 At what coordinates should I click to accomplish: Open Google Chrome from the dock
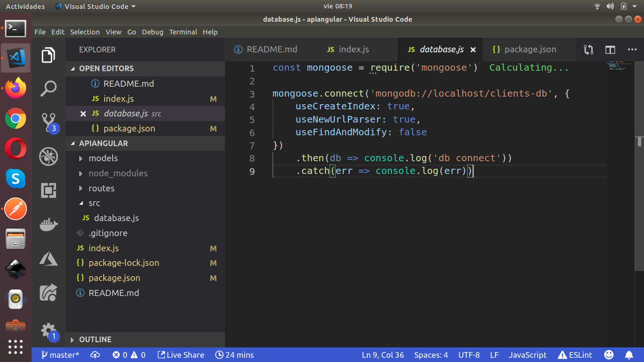click(x=16, y=118)
